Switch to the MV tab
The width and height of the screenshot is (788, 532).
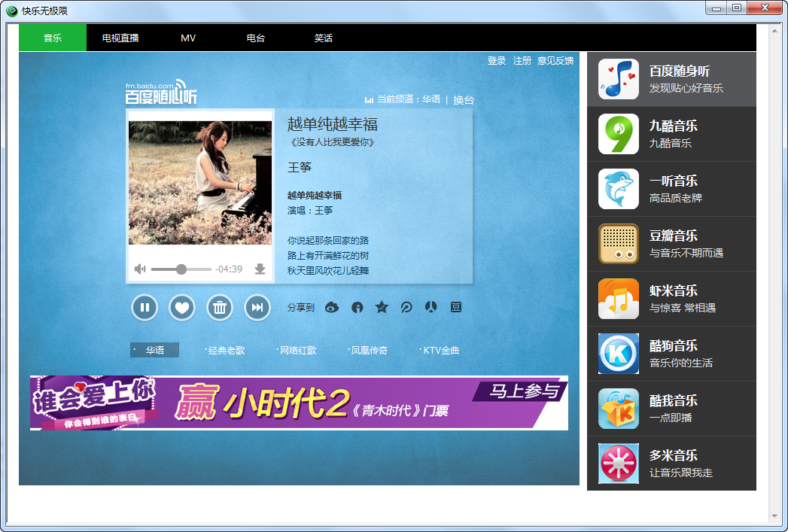point(187,37)
